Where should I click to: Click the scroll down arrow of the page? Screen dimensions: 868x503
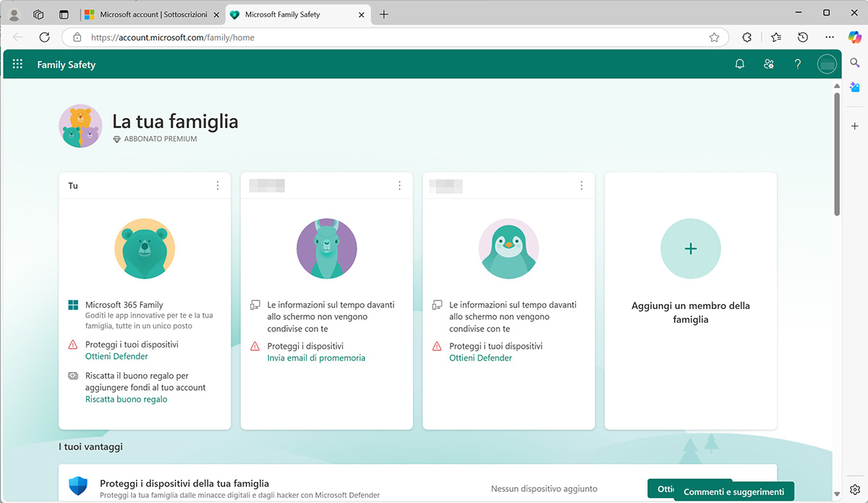[x=837, y=494]
